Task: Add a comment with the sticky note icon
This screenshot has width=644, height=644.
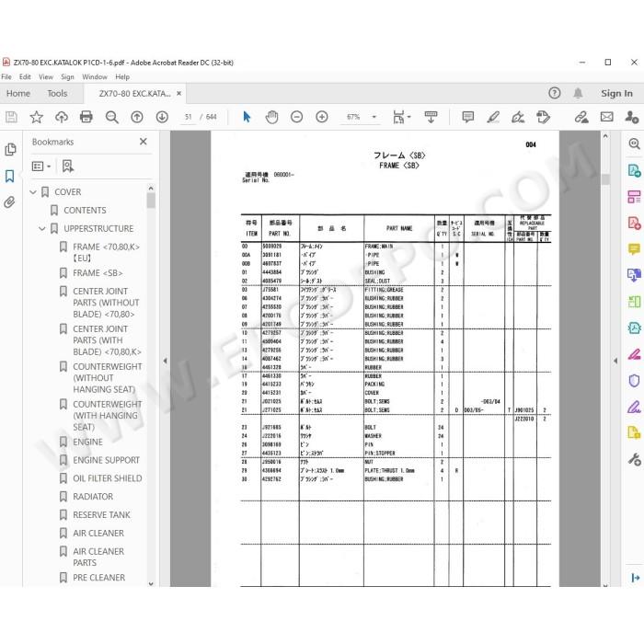Action: (467, 117)
